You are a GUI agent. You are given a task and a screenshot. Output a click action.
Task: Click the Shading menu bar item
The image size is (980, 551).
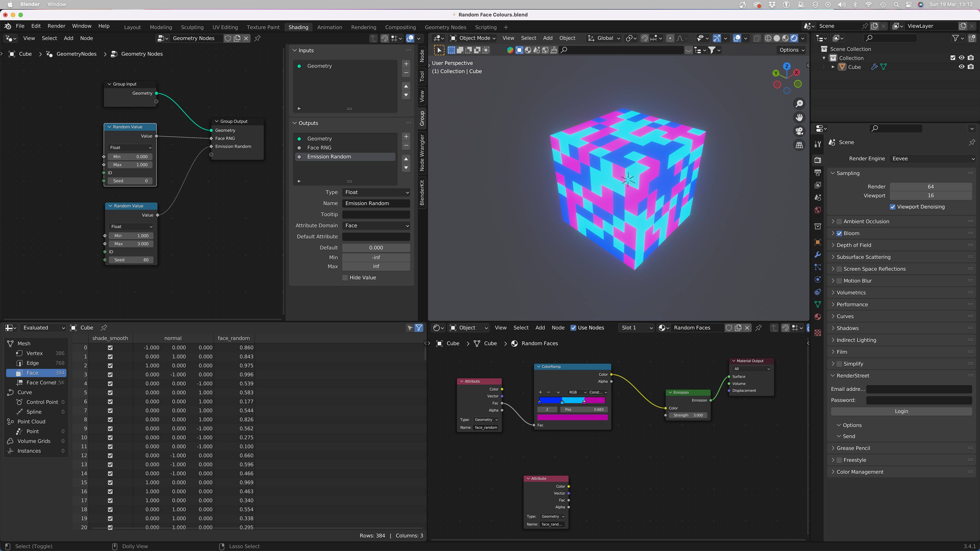point(298,27)
